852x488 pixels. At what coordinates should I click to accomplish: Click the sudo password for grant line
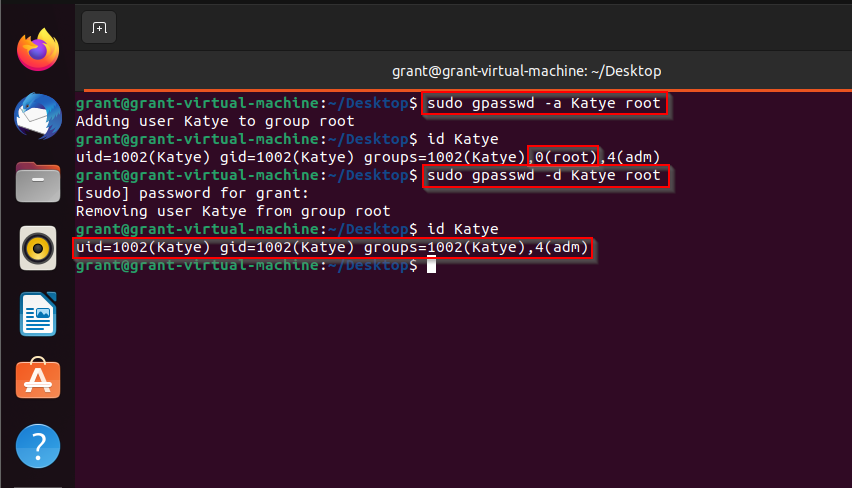coord(192,193)
